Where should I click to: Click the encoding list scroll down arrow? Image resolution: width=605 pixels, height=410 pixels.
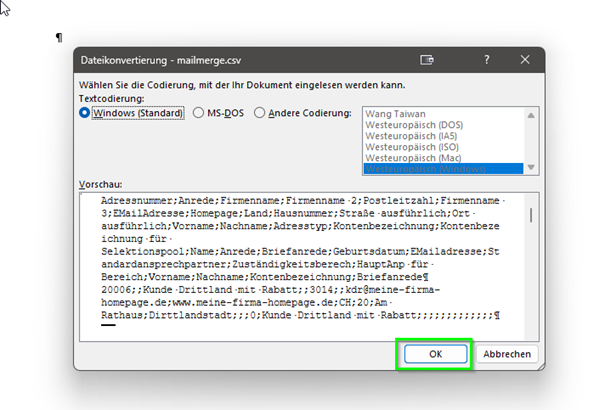pyautogui.click(x=531, y=167)
